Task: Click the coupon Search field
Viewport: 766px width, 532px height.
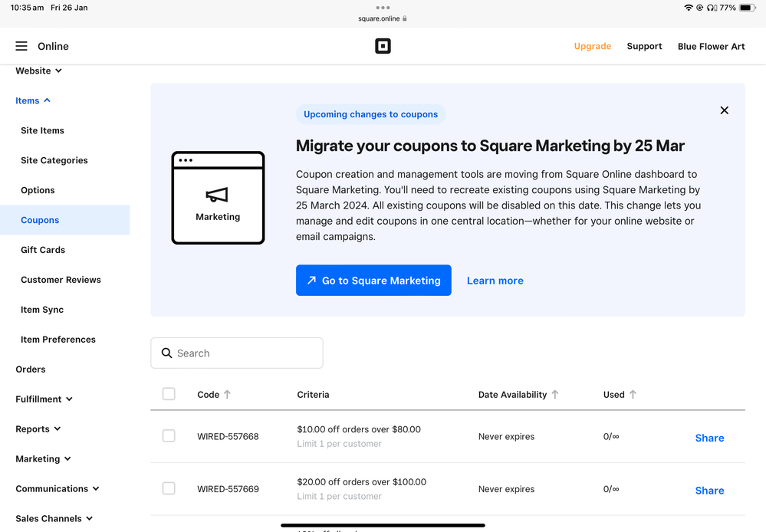Action: (237, 353)
